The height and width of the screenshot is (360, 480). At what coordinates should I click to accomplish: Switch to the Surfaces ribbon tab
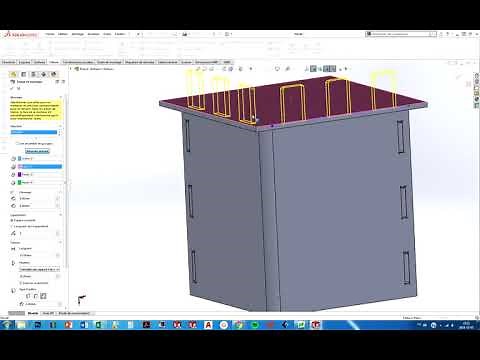pyautogui.click(x=39, y=62)
